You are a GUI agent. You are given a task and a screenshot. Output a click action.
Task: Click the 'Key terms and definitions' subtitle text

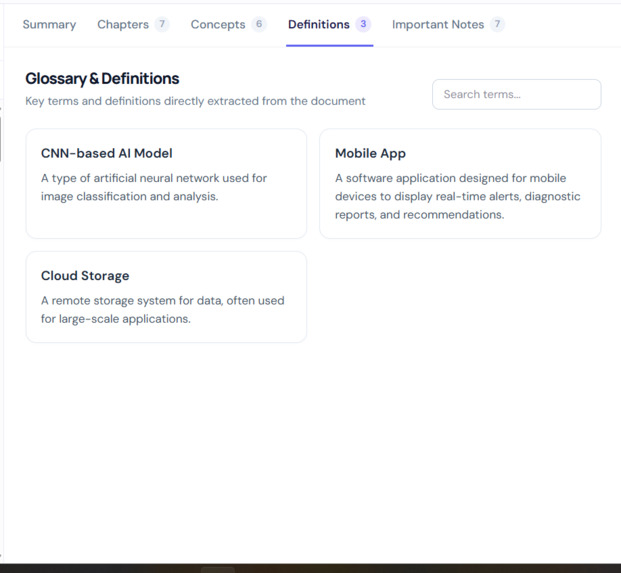[x=195, y=101]
